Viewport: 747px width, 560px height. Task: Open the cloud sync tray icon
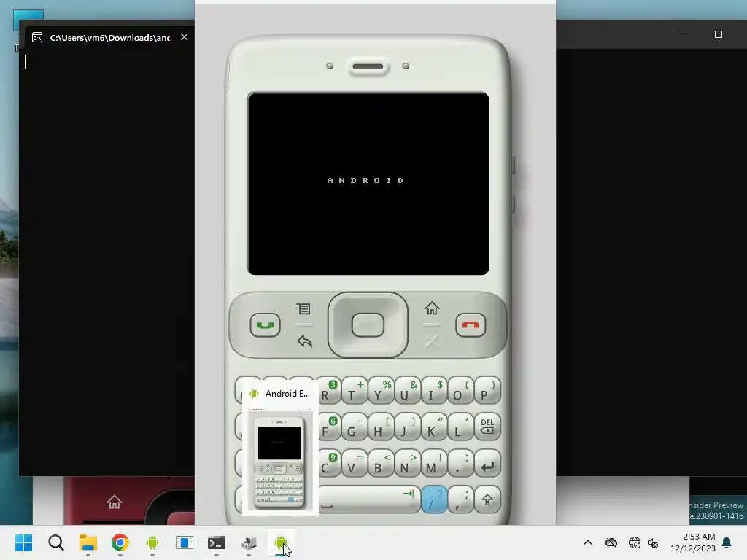611,542
